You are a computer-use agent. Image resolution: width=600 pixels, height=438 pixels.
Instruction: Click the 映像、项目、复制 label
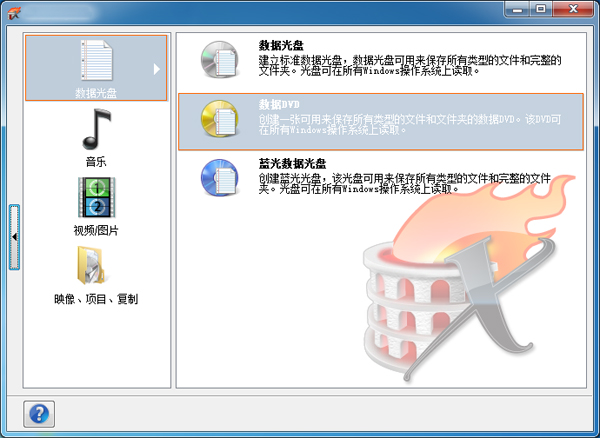(96, 299)
